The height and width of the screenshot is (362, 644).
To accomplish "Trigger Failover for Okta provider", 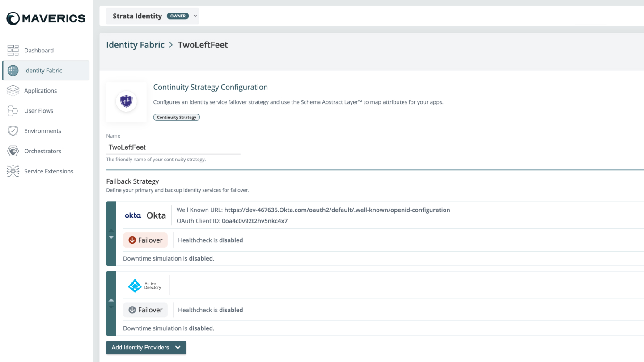I will tap(145, 240).
